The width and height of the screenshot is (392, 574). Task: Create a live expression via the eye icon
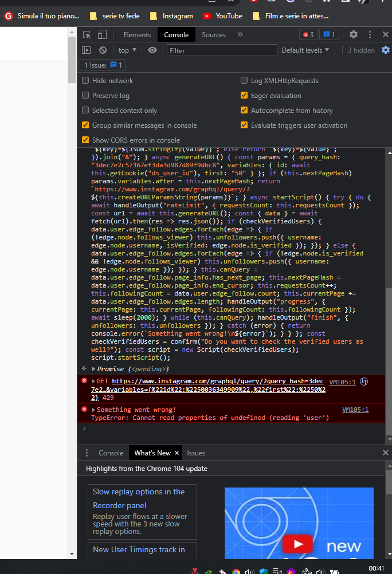[151, 50]
